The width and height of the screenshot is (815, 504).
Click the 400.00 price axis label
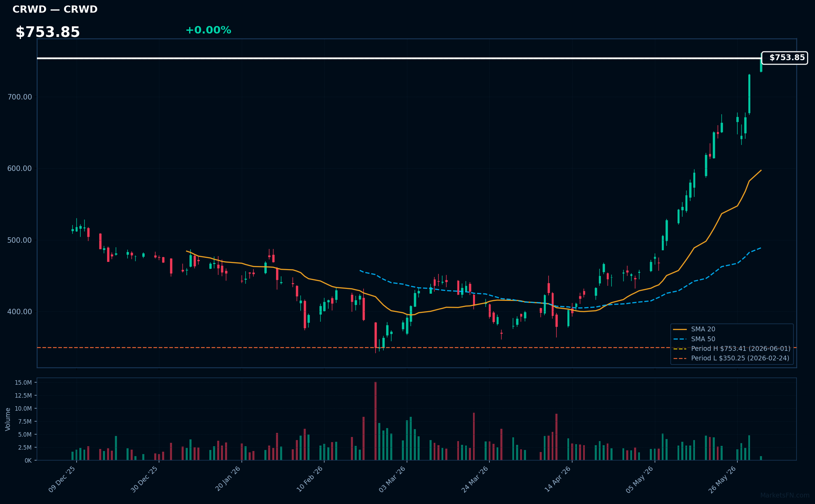tap(19, 312)
